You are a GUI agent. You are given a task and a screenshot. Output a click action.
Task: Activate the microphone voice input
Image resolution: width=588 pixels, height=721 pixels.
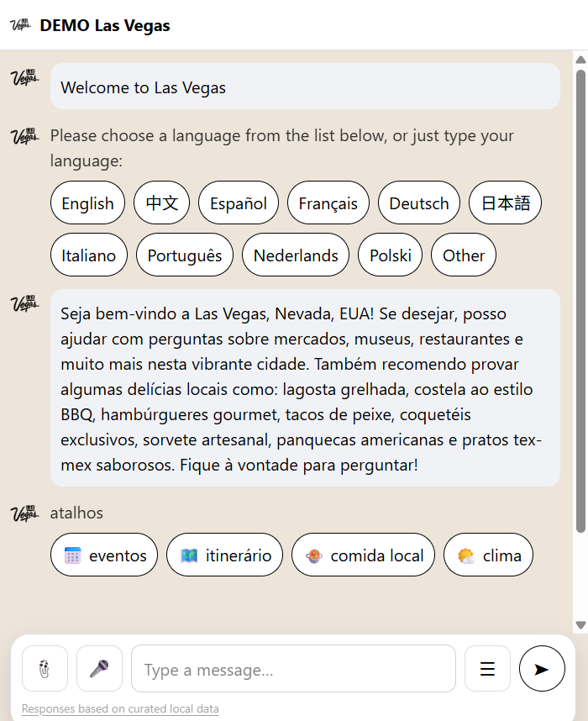(x=99, y=669)
